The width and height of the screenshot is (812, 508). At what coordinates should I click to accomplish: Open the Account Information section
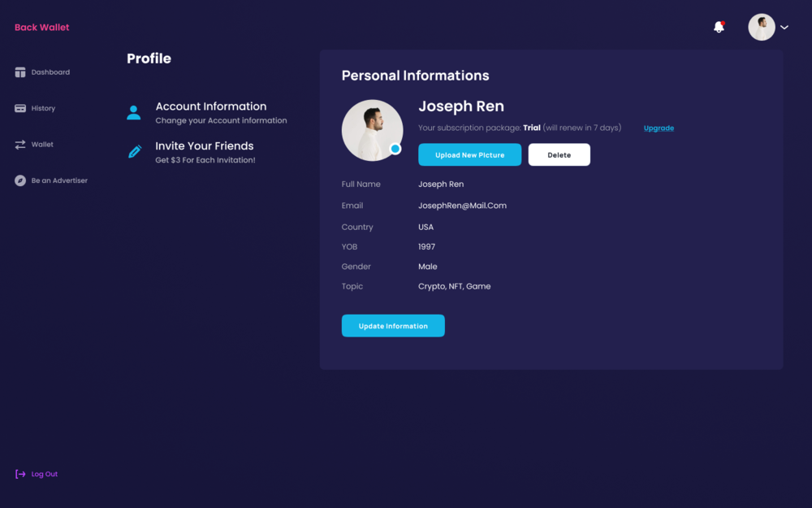[211, 106]
